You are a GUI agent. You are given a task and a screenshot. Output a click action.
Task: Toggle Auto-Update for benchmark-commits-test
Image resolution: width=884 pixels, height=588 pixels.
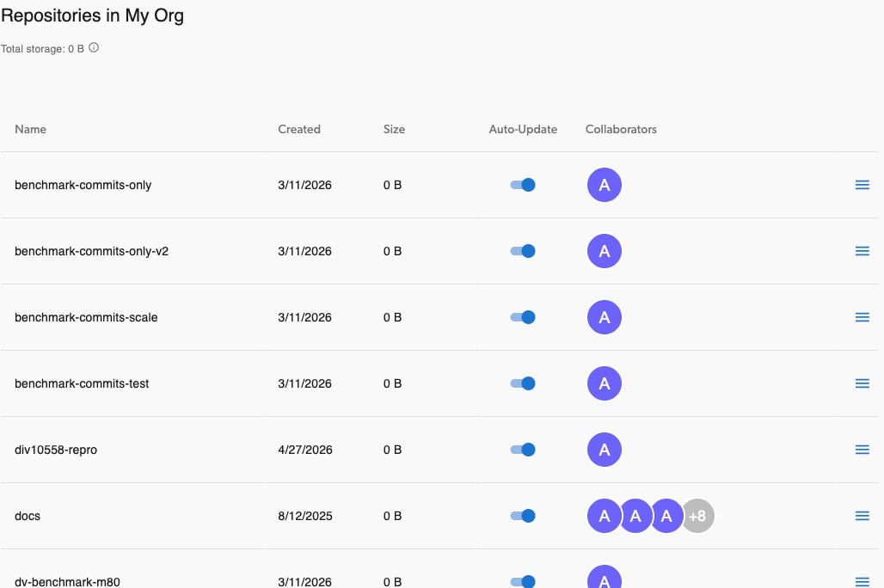(523, 383)
